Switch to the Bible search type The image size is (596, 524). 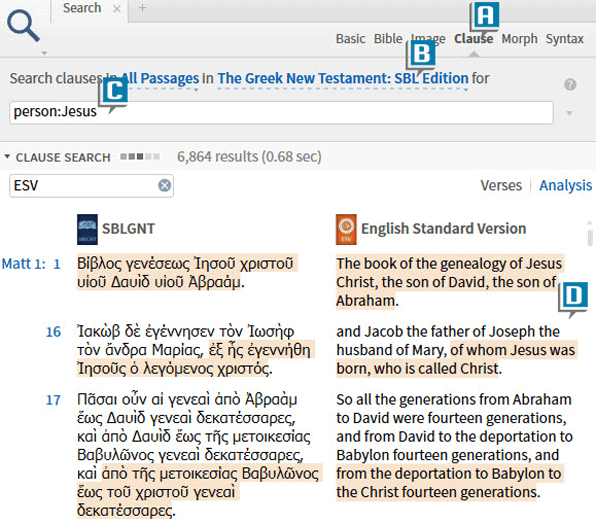click(388, 39)
